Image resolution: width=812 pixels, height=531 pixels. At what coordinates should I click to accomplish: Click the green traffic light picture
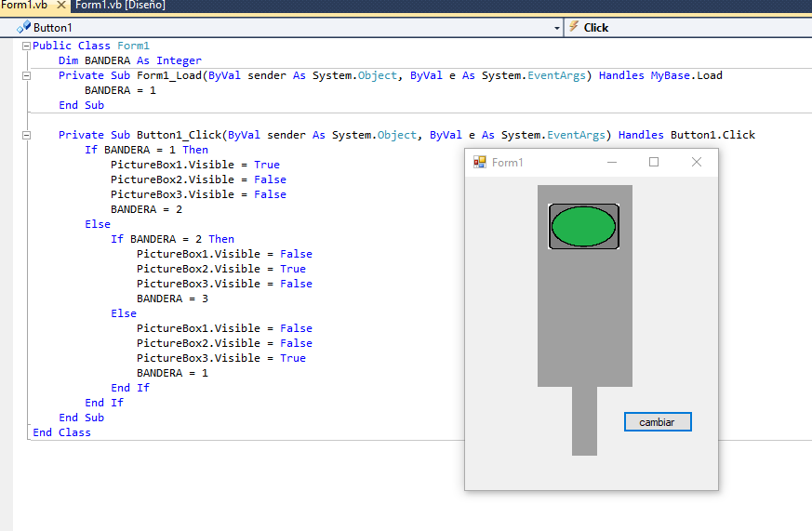(583, 226)
